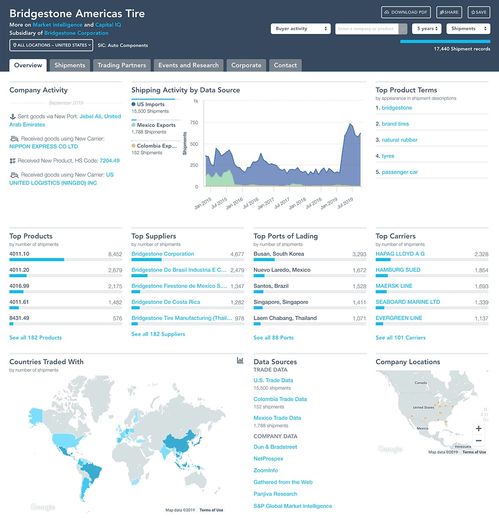Click the shipment records progress bar
Image resolution: width=499 pixels, height=518 pixels.
(x=445, y=42)
